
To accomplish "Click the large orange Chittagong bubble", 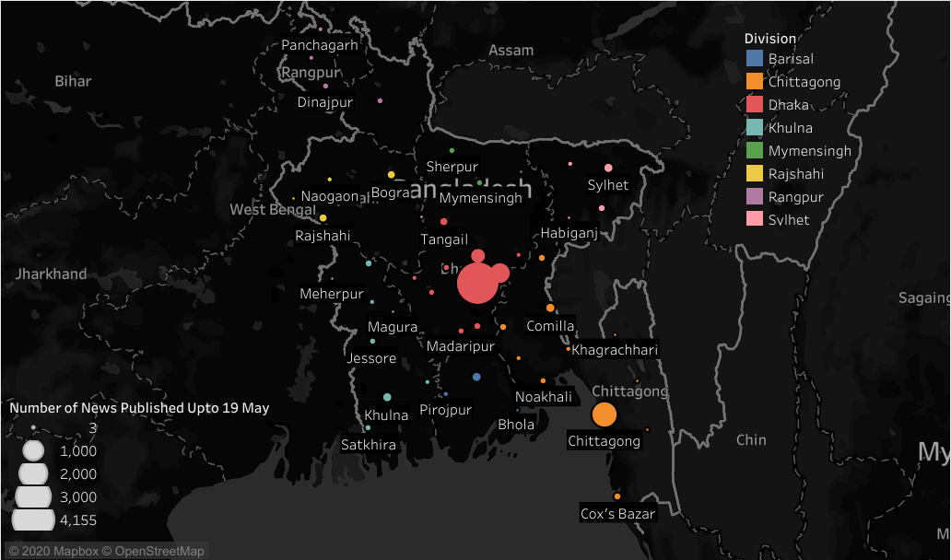I will point(605,414).
